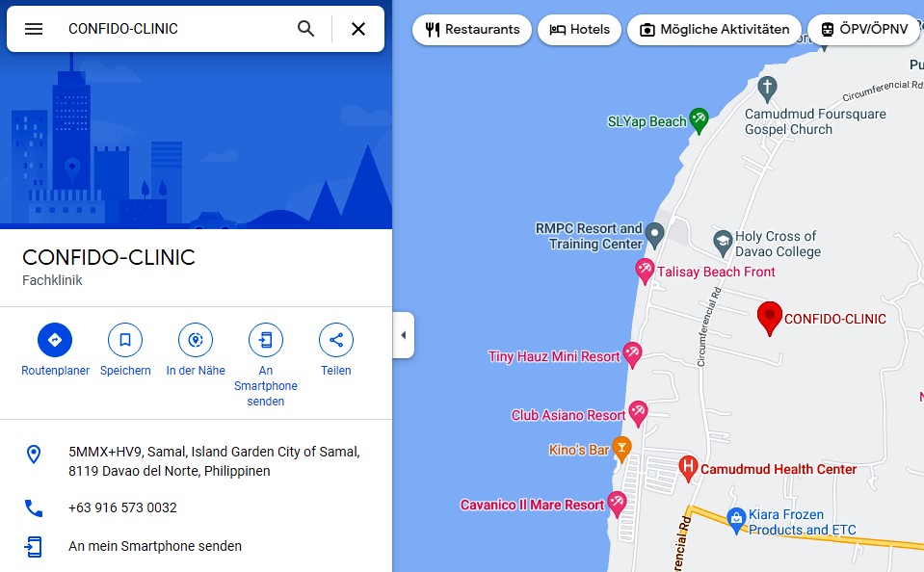
Task: Open the hamburger main menu
Action: click(34, 29)
